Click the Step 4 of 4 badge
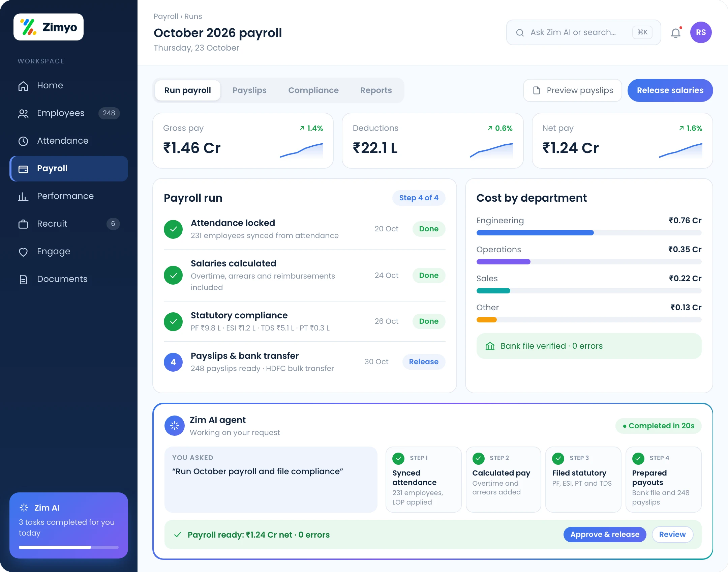Viewport: 728px width, 572px height. pyautogui.click(x=419, y=198)
